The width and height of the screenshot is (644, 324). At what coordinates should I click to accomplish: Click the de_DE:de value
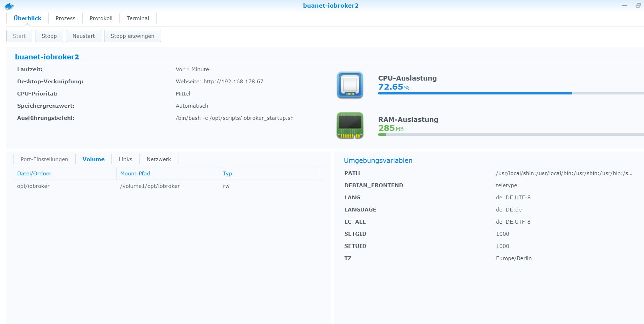coord(509,209)
